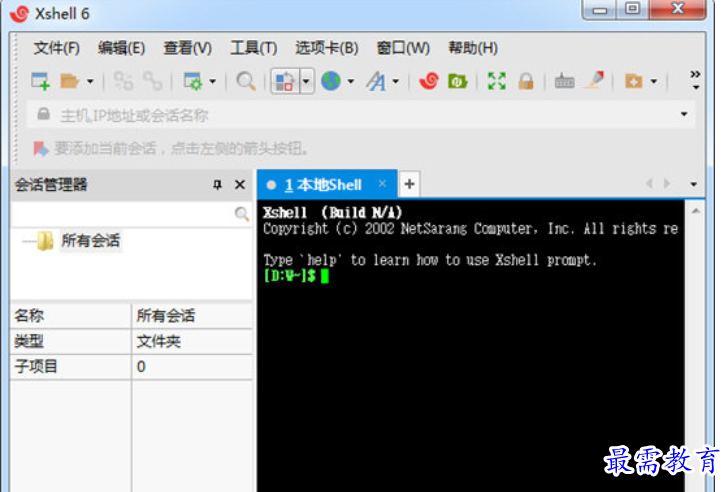Click the 子项目 property cell

point(71,367)
